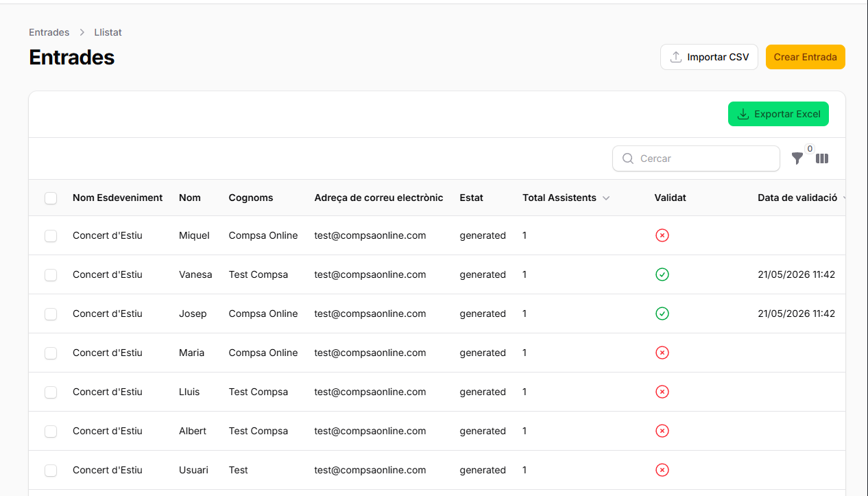This screenshot has width=868, height=496.
Task: Click the red validation icon for Usuari
Action: pos(662,470)
